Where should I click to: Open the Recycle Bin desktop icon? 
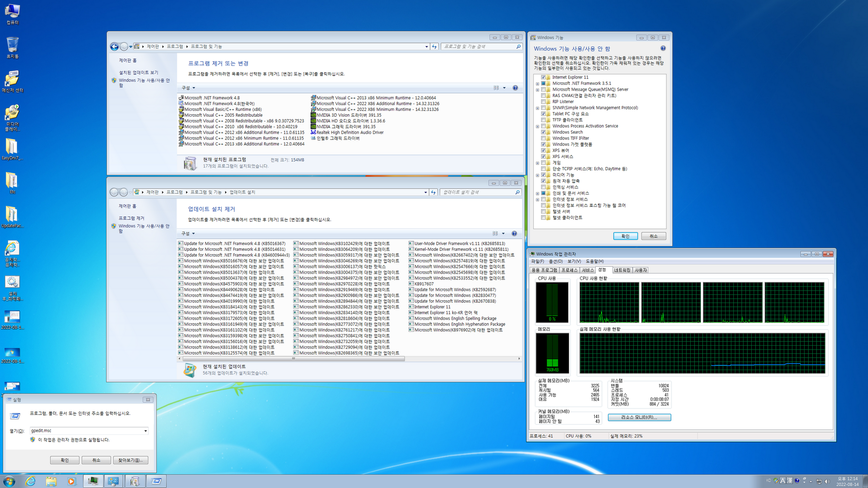tap(13, 48)
